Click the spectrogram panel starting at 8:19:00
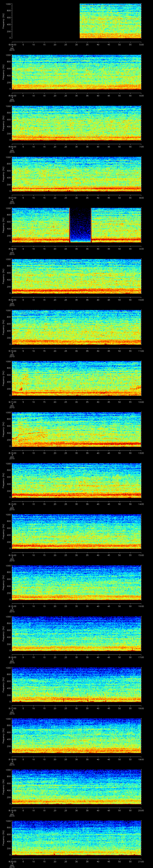 (77, 786)
